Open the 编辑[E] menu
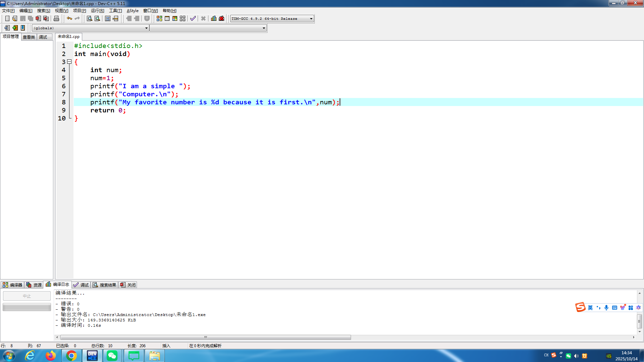 26,11
